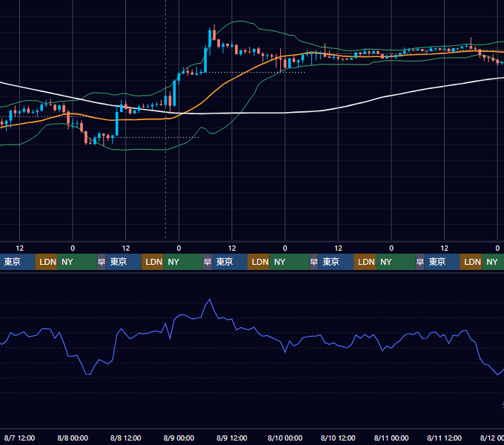Select the 東京 session block on 8/8
The image size is (504, 445).
(124, 262)
